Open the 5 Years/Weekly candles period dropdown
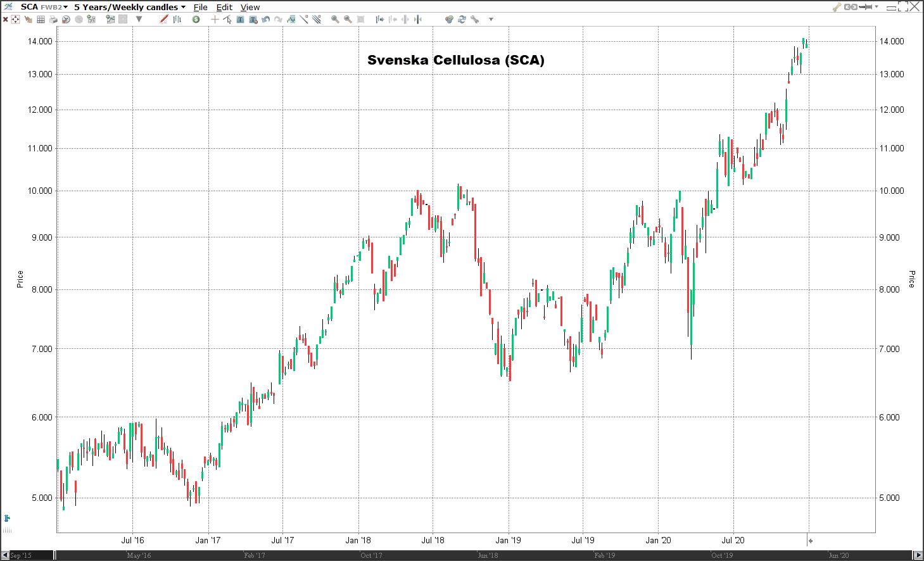924x561 pixels. [130, 7]
